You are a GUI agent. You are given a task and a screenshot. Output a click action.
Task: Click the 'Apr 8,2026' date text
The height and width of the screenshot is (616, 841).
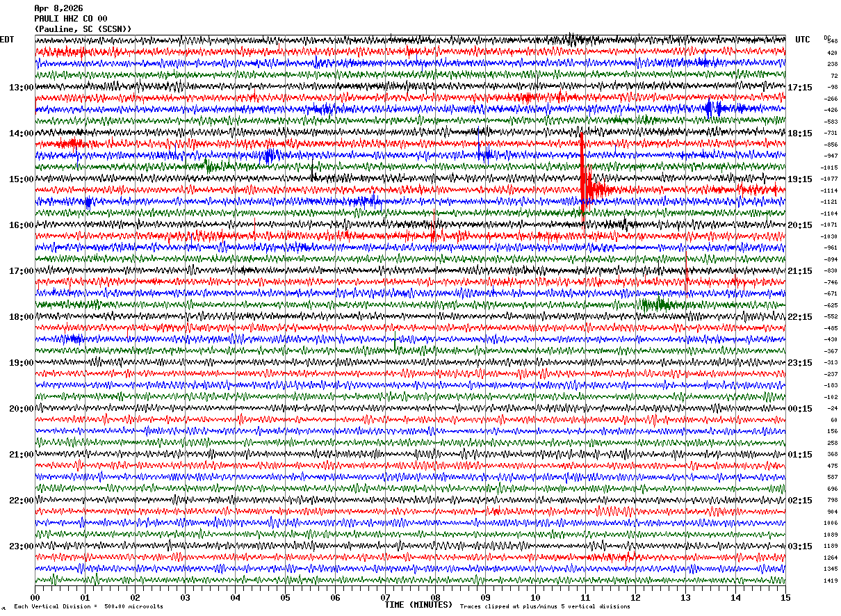58,8
